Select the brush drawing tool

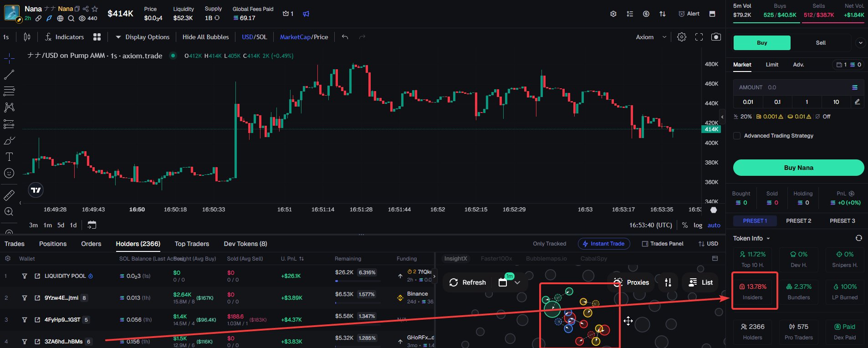pyautogui.click(x=9, y=140)
